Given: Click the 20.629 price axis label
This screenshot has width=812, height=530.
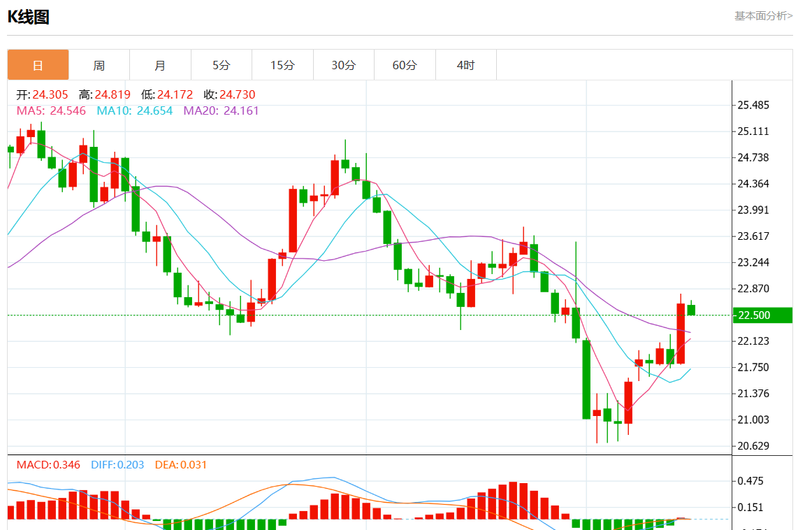Looking at the screenshot, I should tap(753, 446).
